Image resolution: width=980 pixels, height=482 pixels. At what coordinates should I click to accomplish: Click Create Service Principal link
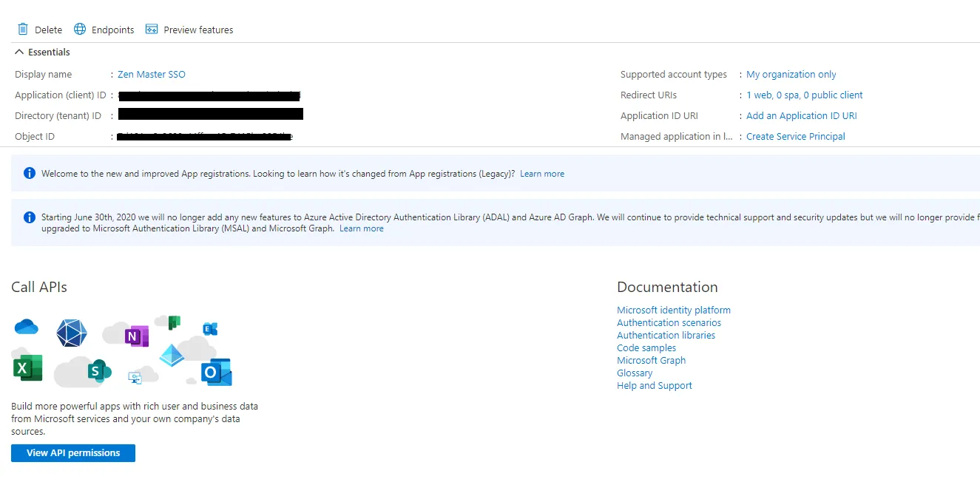pyautogui.click(x=796, y=137)
